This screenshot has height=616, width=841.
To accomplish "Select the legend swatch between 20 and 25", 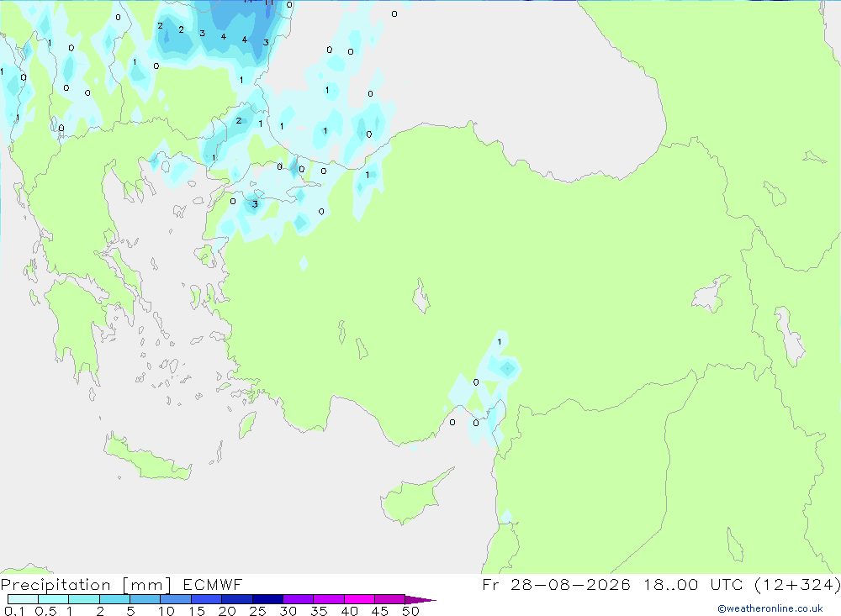I will click(237, 599).
